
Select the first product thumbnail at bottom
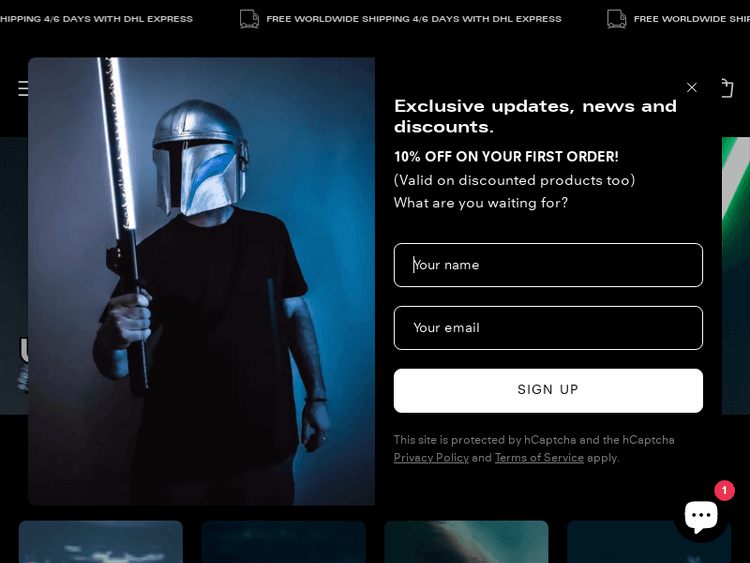(101, 541)
